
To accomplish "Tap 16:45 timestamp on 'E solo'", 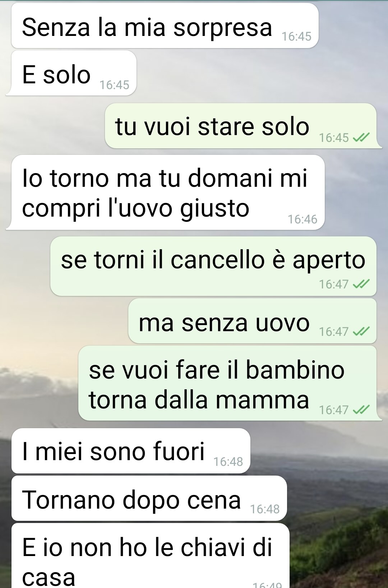I will click(x=114, y=85).
